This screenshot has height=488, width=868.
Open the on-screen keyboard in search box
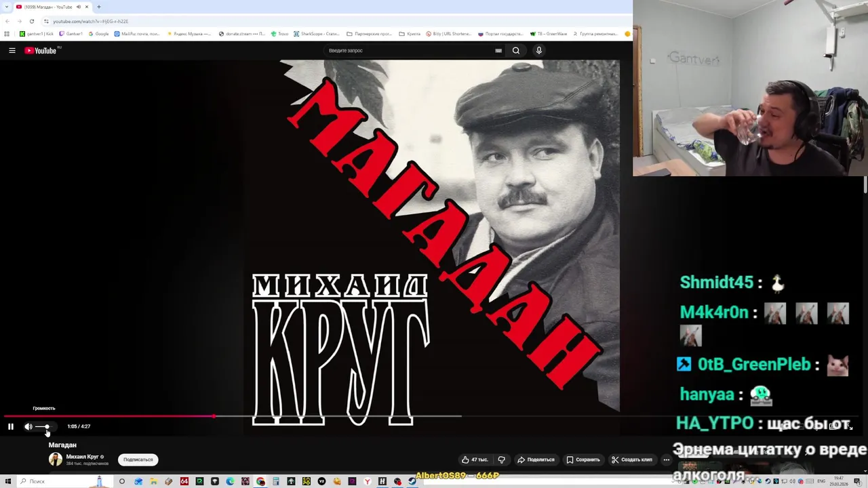pyautogui.click(x=498, y=50)
